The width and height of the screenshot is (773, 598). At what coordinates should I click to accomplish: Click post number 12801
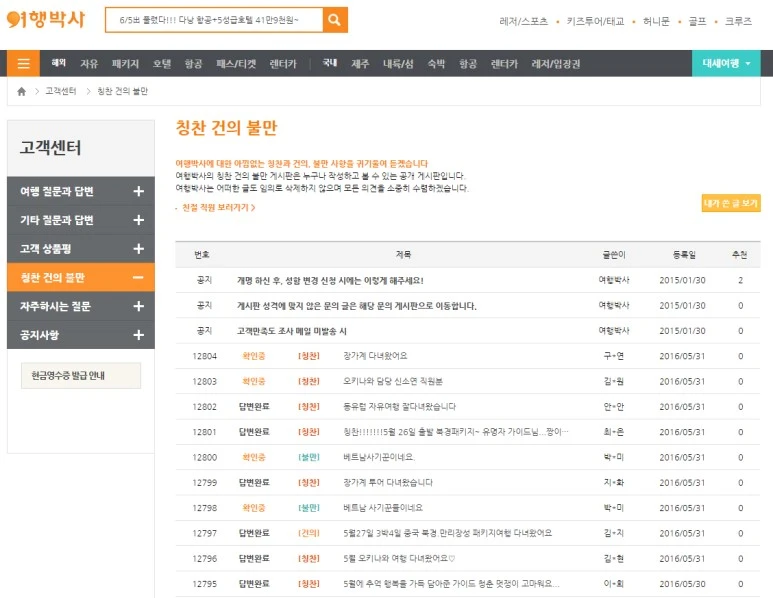pyautogui.click(x=204, y=432)
